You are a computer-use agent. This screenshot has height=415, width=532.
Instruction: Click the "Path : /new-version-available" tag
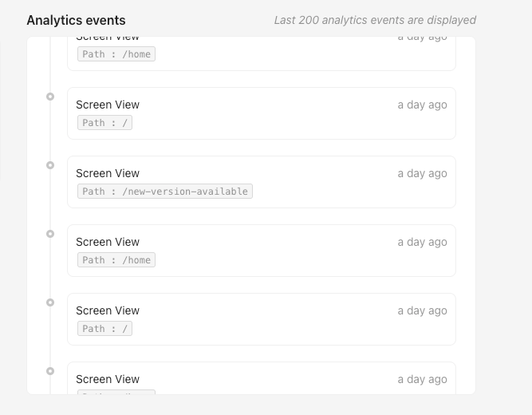click(x=165, y=192)
